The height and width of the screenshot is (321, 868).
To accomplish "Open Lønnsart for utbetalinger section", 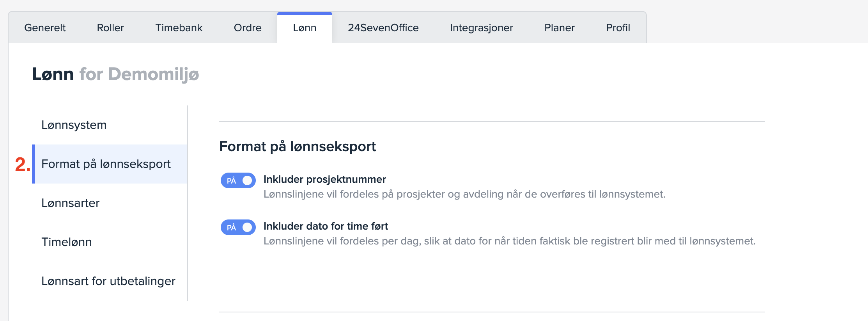I will coord(108,281).
